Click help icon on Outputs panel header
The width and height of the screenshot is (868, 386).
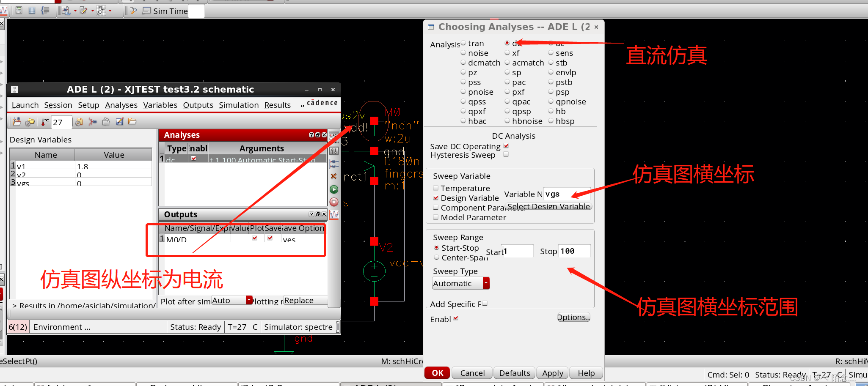coord(311,214)
